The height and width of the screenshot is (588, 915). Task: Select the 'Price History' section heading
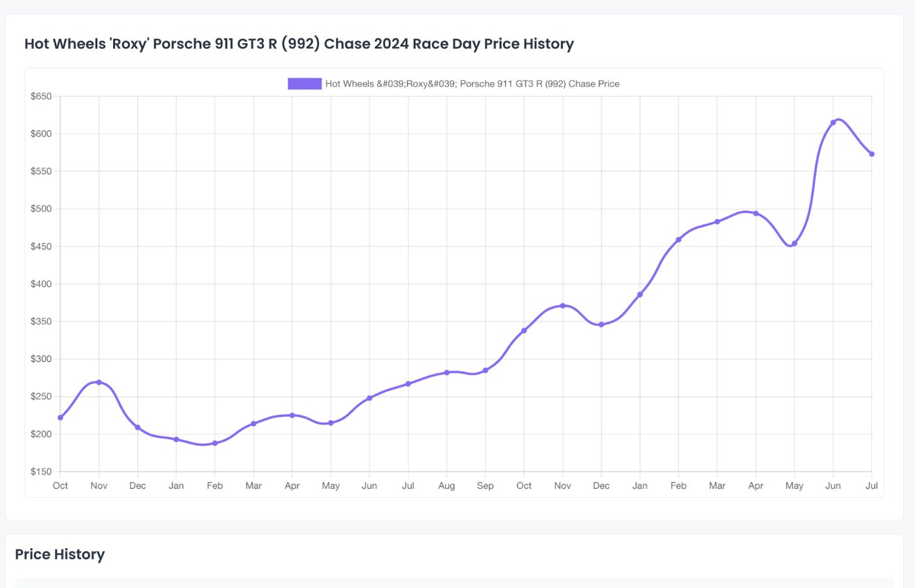click(x=60, y=554)
